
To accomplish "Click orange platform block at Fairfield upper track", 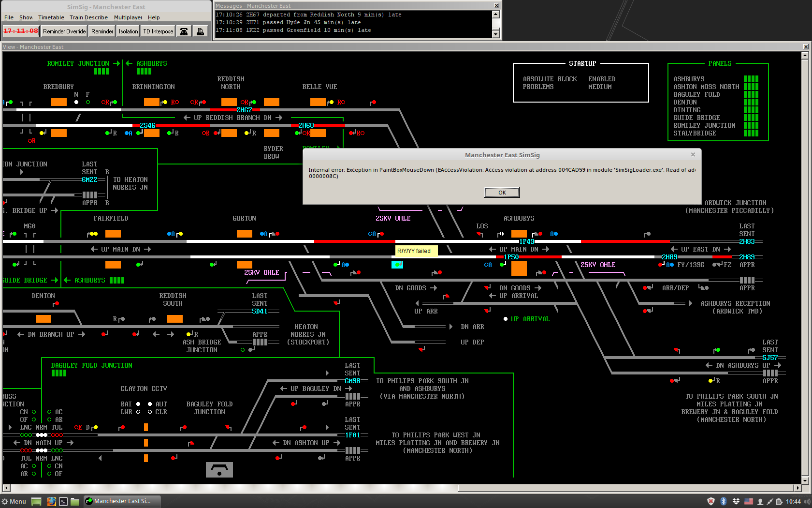I will click(113, 234).
